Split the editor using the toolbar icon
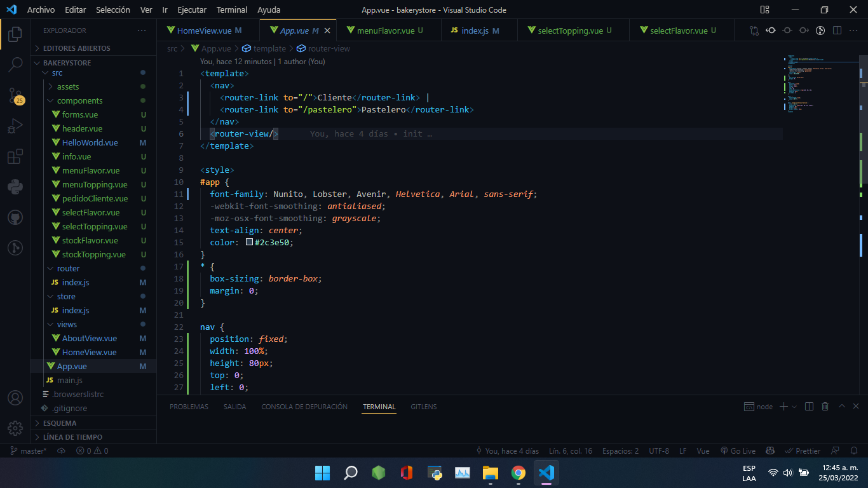868x488 pixels. tap(836, 30)
